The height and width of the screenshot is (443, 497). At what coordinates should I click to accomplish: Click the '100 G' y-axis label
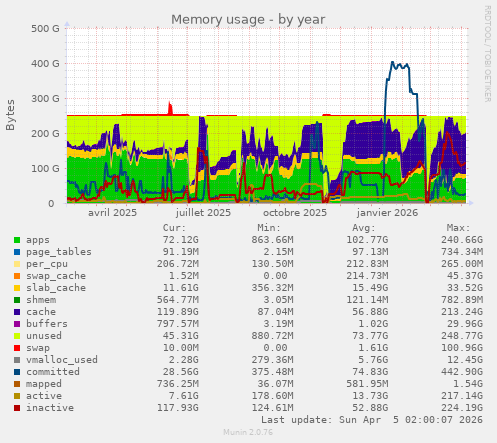point(45,169)
